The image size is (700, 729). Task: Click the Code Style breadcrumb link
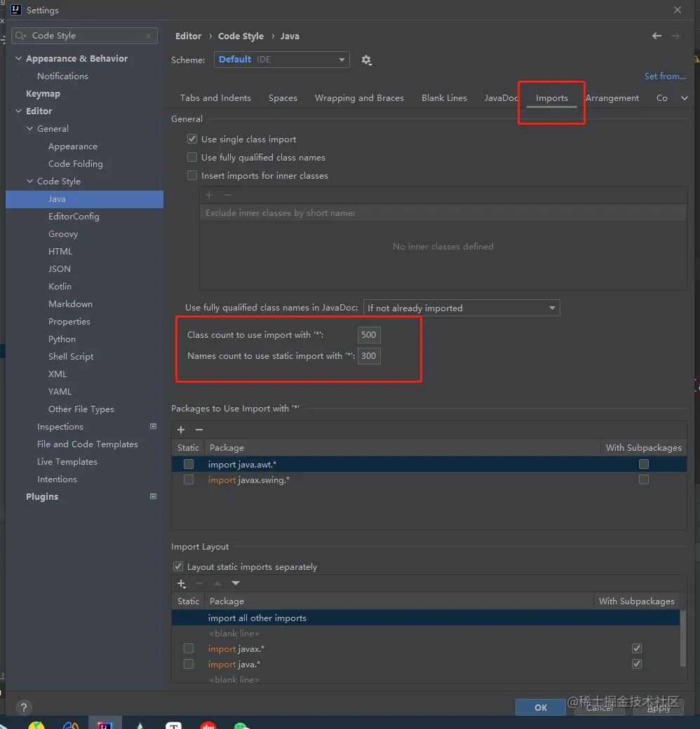tap(241, 36)
